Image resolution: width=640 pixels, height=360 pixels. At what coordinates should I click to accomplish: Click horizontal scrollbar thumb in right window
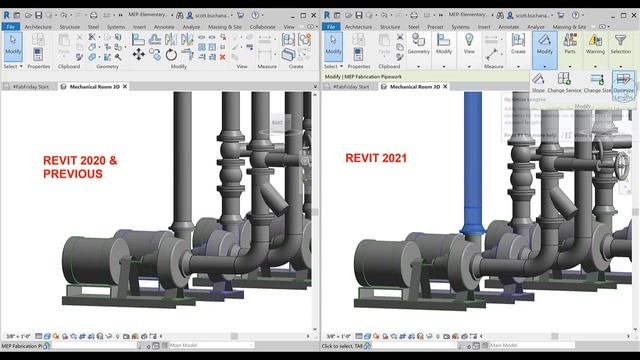pos(555,336)
